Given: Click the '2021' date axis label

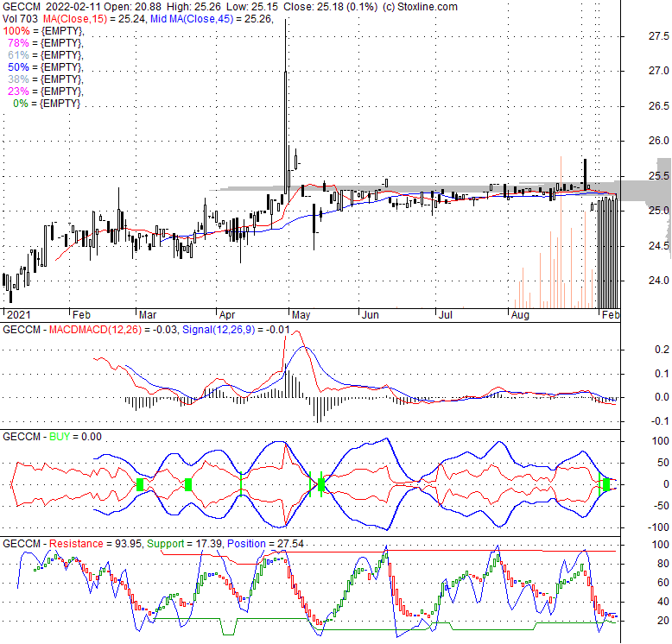Looking at the screenshot, I should coord(19,315).
